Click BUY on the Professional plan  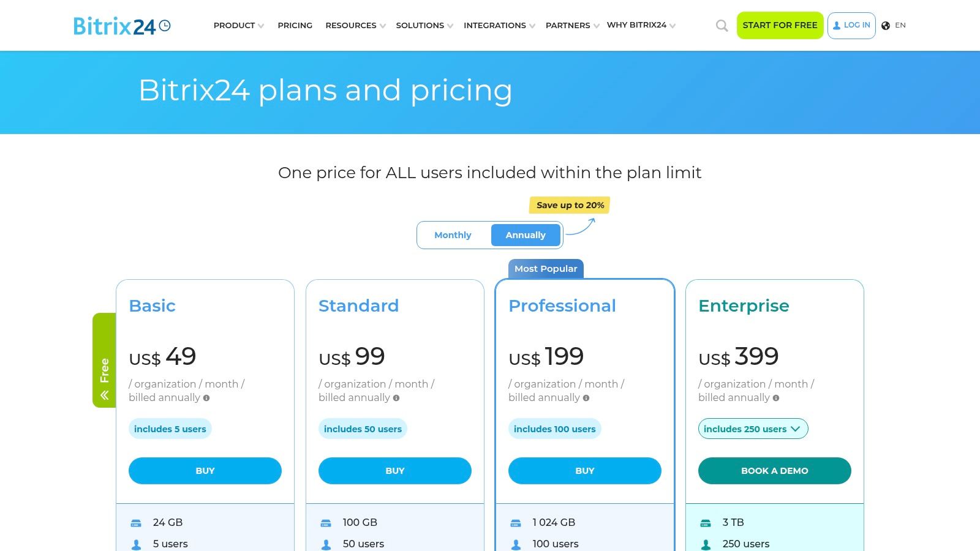tap(585, 470)
